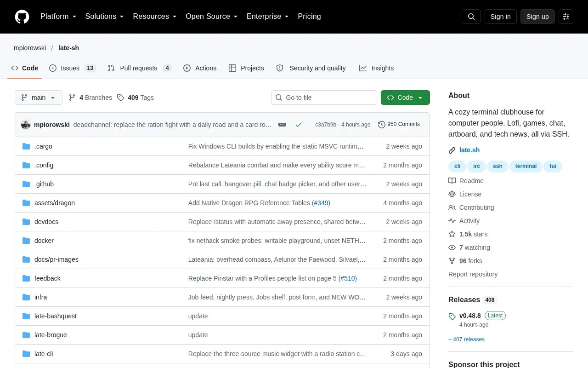Expand the Resources menu
The width and height of the screenshot is (588, 368).
click(155, 17)
